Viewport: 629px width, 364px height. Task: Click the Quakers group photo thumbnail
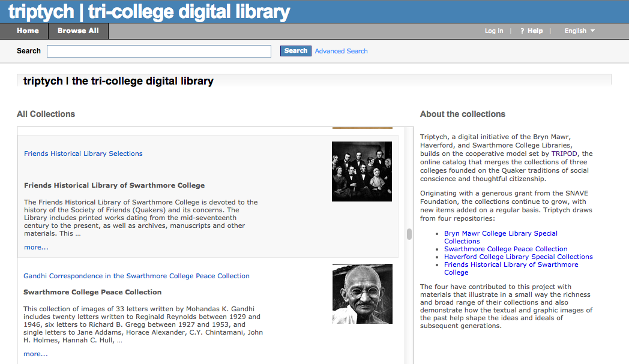click(x=362, y=172)
